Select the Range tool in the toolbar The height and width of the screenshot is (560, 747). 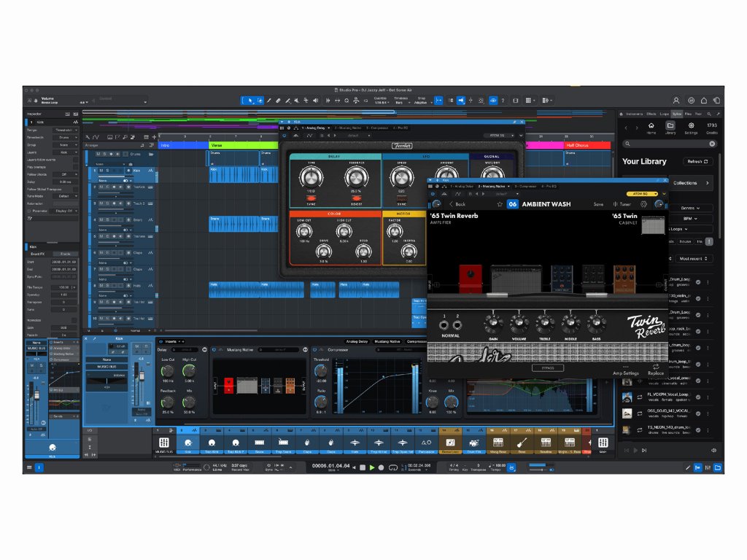coord(260,101)
